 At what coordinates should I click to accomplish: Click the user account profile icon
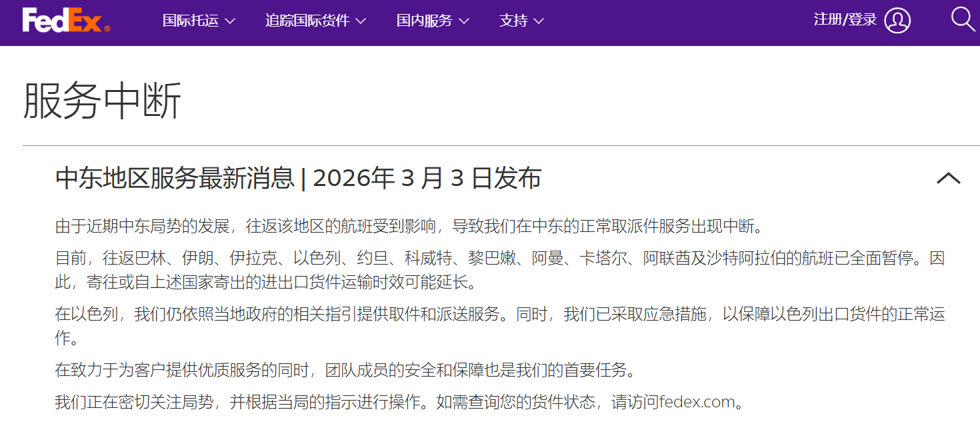[897, 21]
